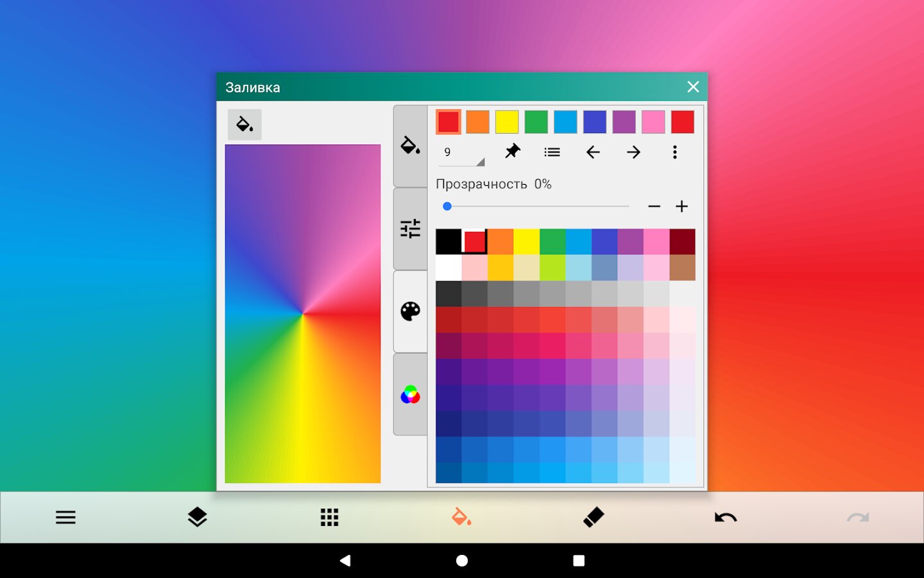924x578 pixels.
Task: Switch to the RGB color circles tab
Action: pyautogui.click(x=411, y=394)
